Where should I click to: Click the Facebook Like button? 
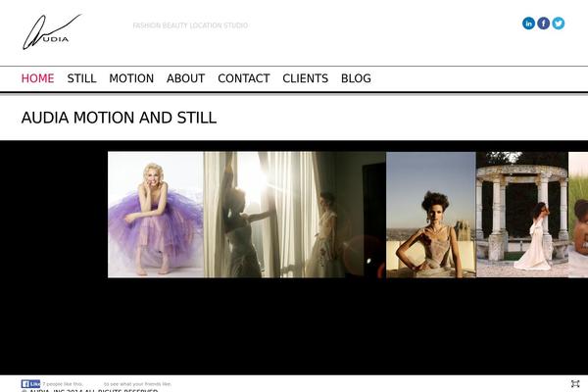point(30,384)
